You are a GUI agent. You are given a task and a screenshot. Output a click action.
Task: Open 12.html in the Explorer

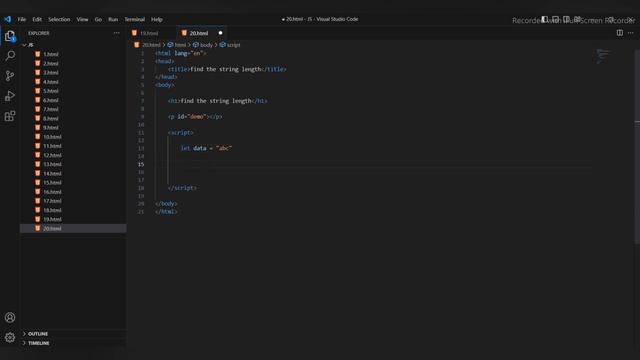point(73,155)
